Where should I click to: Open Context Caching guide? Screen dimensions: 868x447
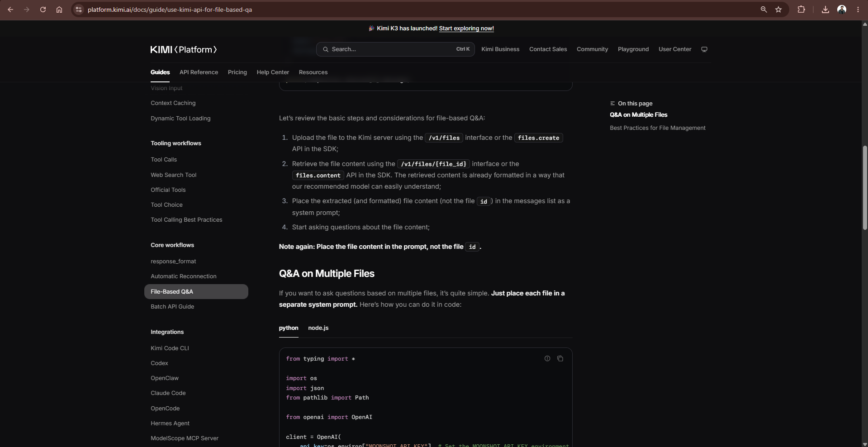point(173,103)
